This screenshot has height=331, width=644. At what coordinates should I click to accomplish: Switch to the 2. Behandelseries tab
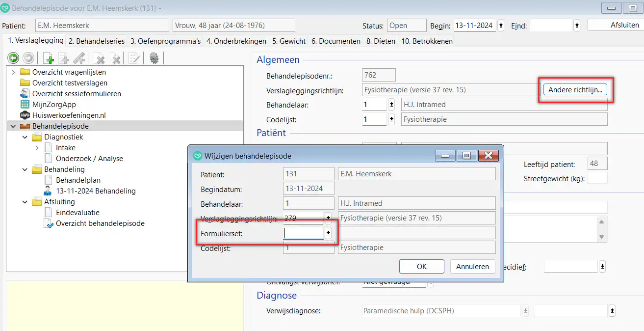point(97,41)
